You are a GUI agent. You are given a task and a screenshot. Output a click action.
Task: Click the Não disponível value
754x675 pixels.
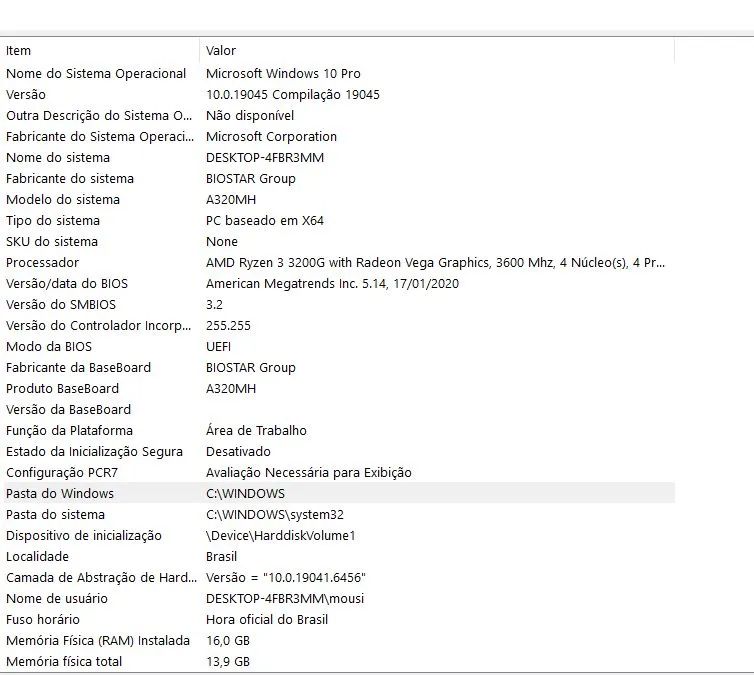point(250,116)
